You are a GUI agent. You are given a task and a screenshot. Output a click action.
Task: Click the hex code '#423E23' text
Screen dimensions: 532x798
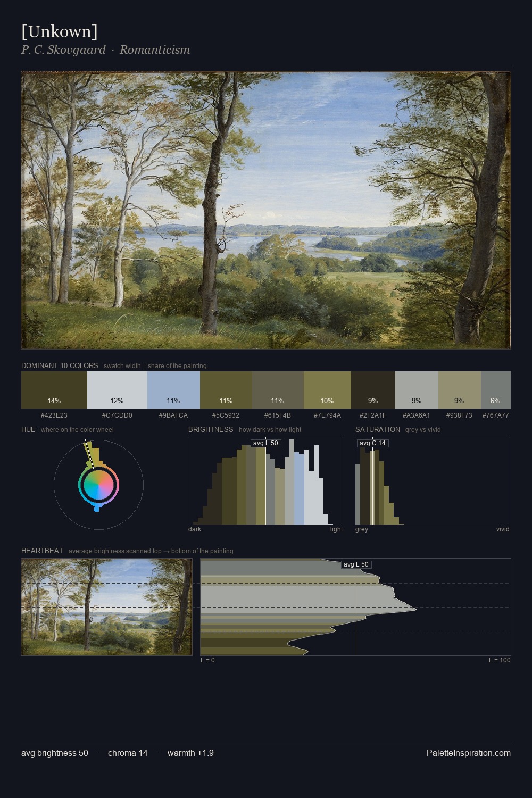[x=54, y=415]
